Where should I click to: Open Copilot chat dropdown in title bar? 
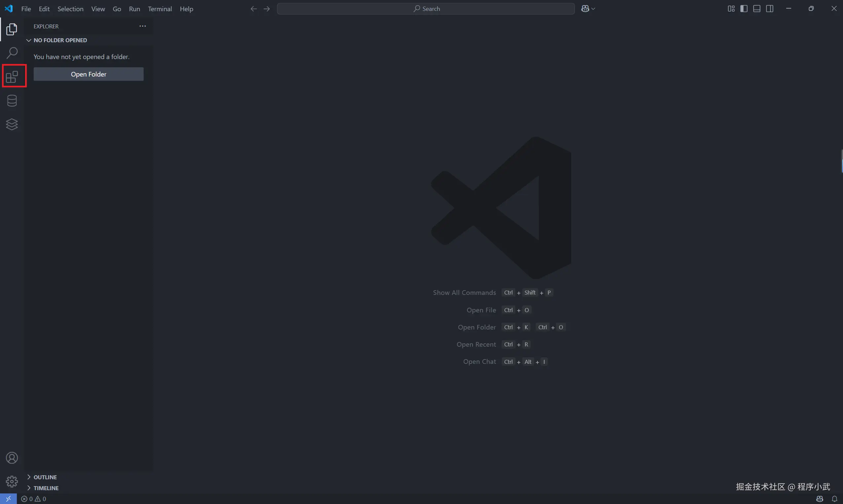[x=593, y=9]
